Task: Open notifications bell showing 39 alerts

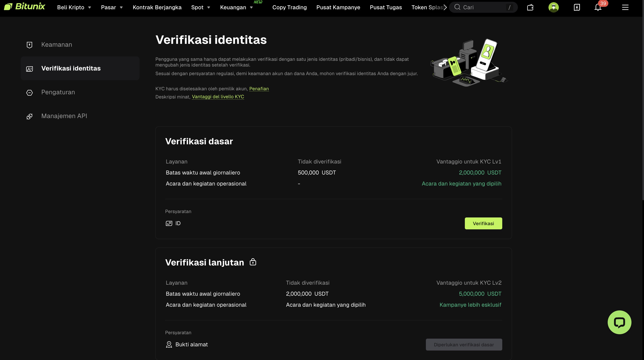Action: pos(598,7)
